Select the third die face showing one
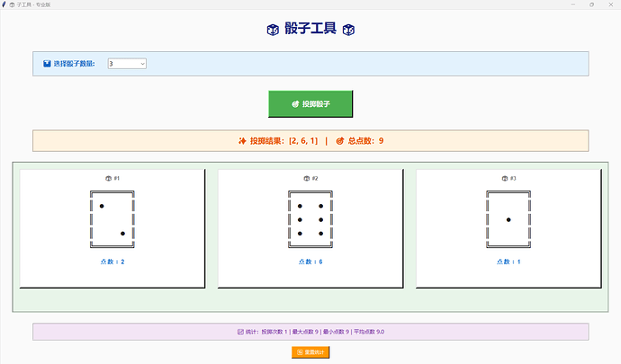 click(x=508, y=219)
